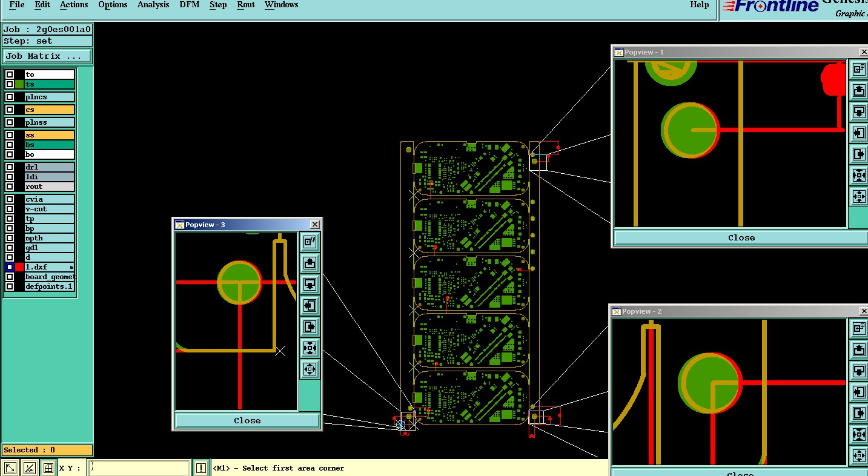Screen dimensions: 868x476
Task: Click the X Y coordinate input field
Action: [139, 468]
